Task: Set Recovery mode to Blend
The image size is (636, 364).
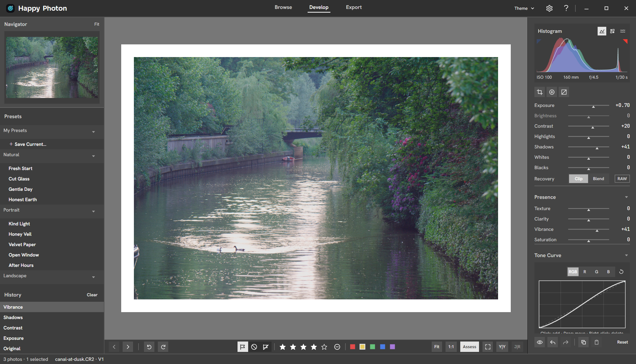Action: 598,179
